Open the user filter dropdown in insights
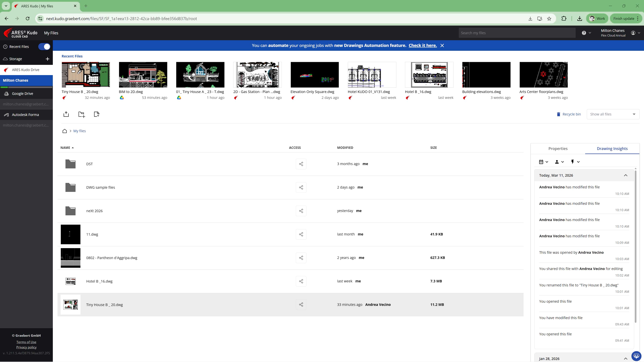644x362 pixels. (x=559, y=162)
